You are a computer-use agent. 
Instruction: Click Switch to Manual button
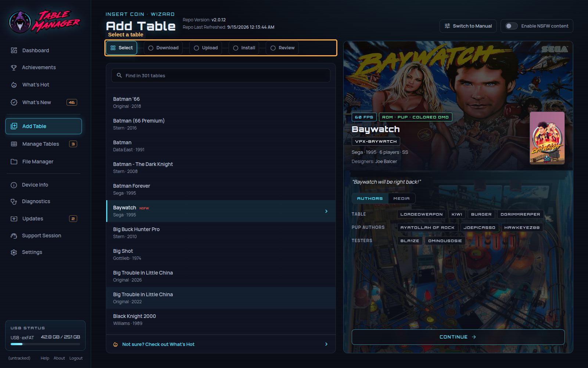click(x=468, y=26)
